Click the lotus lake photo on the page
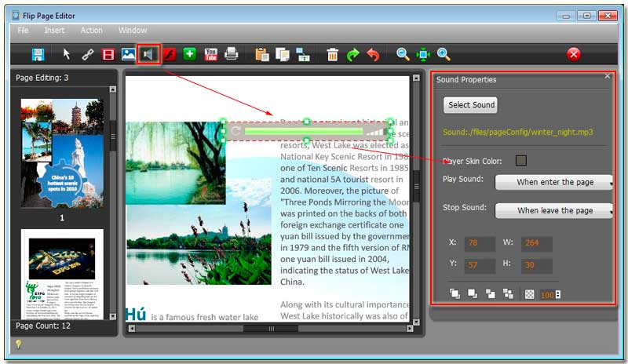628x364 pixels. 199,245
